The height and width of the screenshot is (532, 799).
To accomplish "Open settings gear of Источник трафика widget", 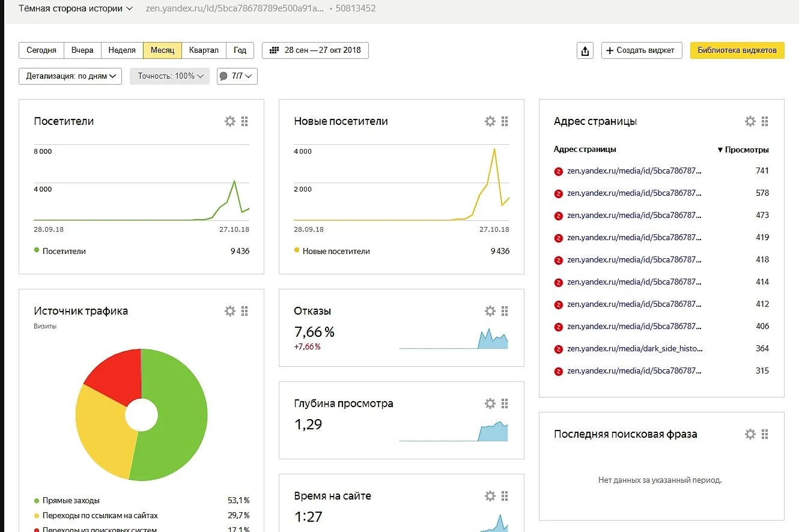I will [x=229, y=311].
